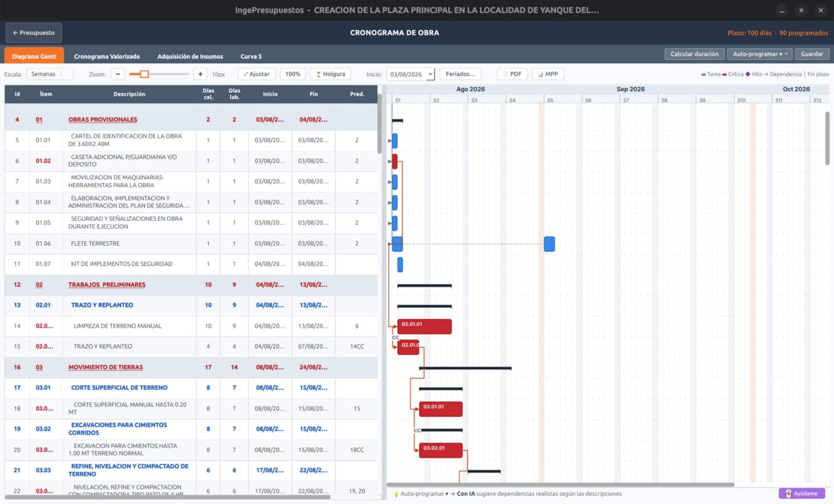Select the OBRAS PROVISIONALES row
Screen dimensions: 834x504
[191, 120]
